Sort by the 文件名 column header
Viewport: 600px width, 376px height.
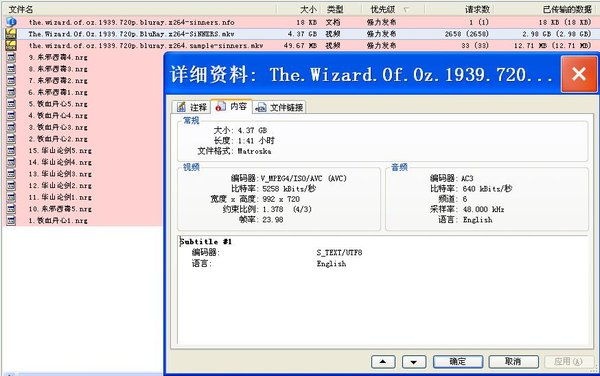pos(139,9)
